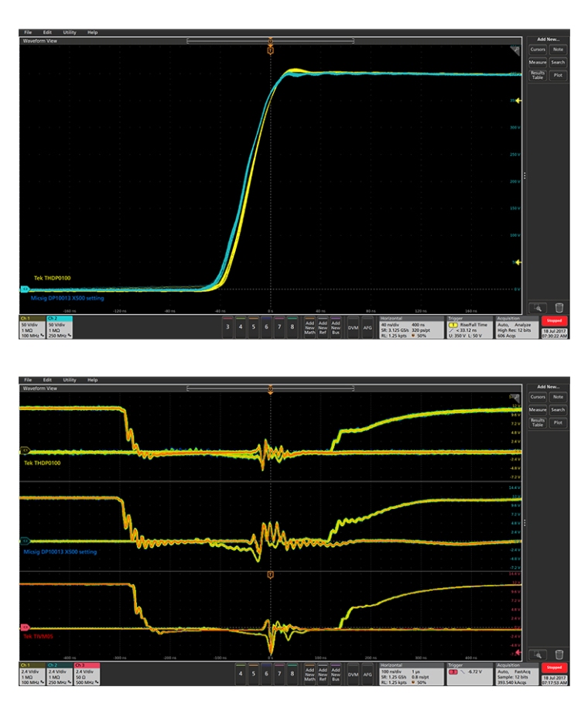Open the File menu in bottom screen
The height and width of the screenshot is (704, 588).
[x=28, y=380]
